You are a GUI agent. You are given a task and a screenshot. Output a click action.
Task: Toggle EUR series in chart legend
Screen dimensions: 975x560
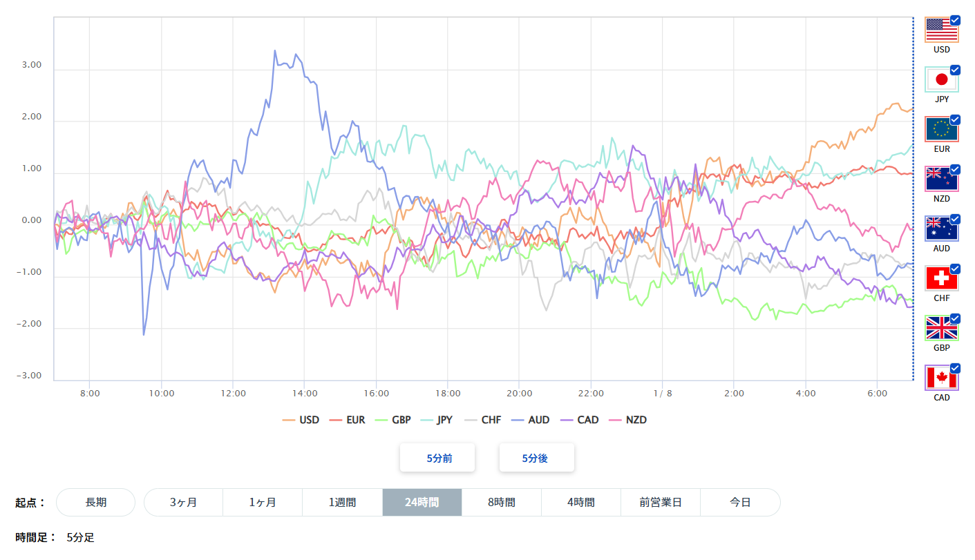click(347, 420)
